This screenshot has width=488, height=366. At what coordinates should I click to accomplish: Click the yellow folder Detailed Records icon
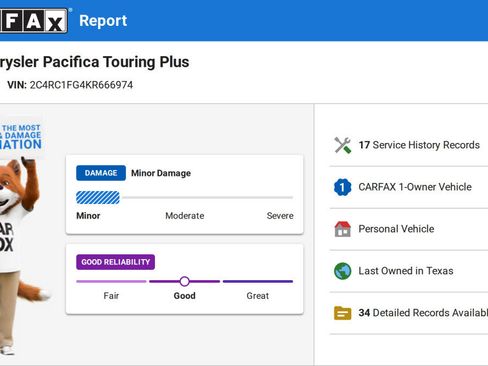[343, 313]
